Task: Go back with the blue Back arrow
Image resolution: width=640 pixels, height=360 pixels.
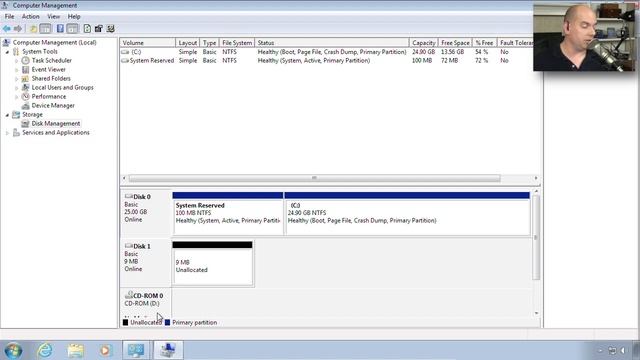Action: point(7,29)
